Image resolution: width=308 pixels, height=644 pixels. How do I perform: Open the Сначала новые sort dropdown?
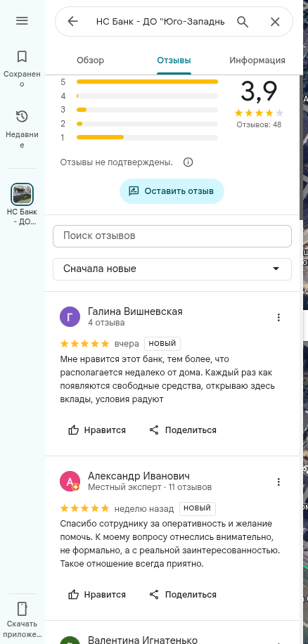172,269
